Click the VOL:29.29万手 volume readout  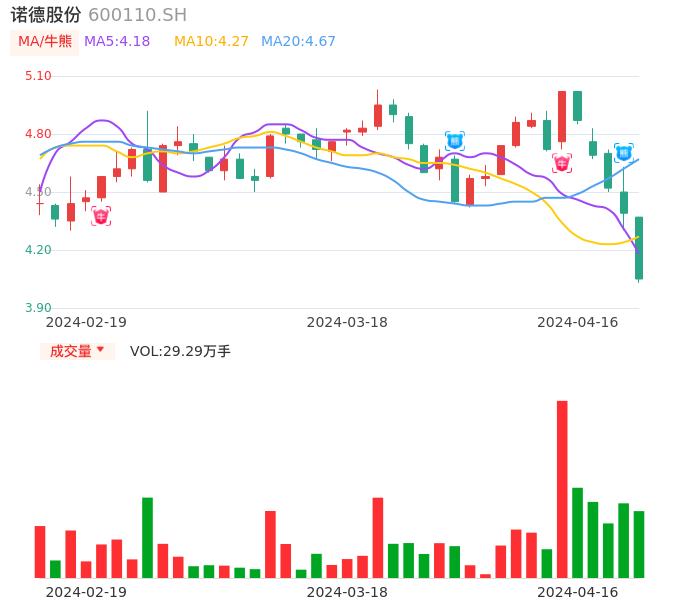coord(180,351)
